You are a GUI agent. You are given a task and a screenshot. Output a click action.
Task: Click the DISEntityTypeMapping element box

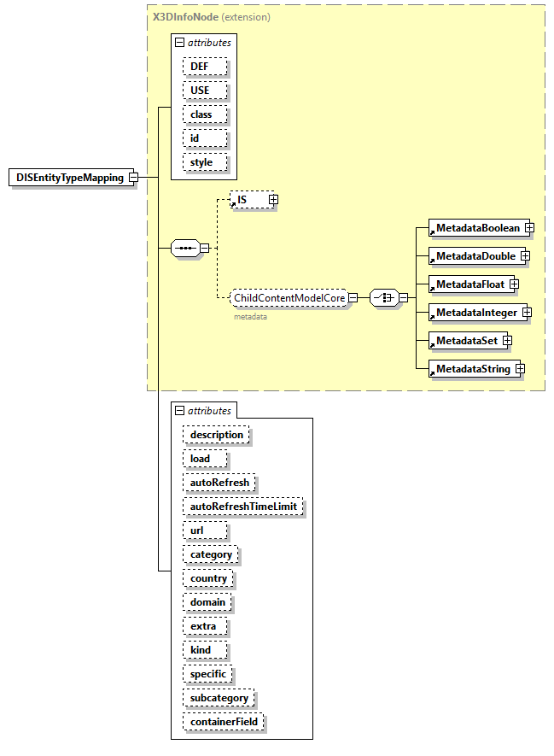click(69, 178)
